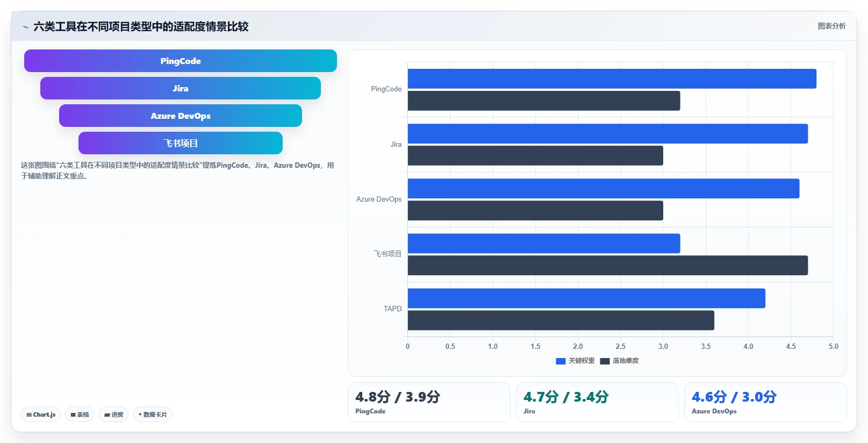Click the 数据卡片 tag chip
Viewport: 868px width, 443px height.
pyautogui.click(x=153, y=415)
